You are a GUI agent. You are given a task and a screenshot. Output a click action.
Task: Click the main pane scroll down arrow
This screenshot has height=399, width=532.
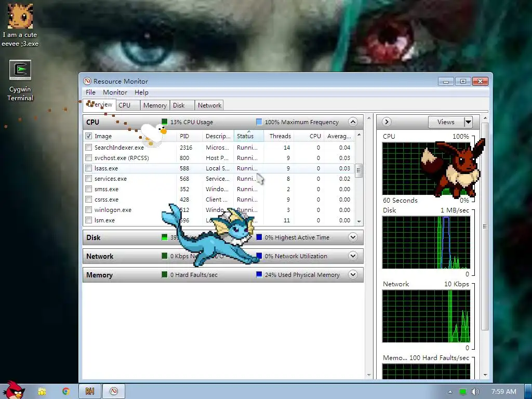point(369,375)
